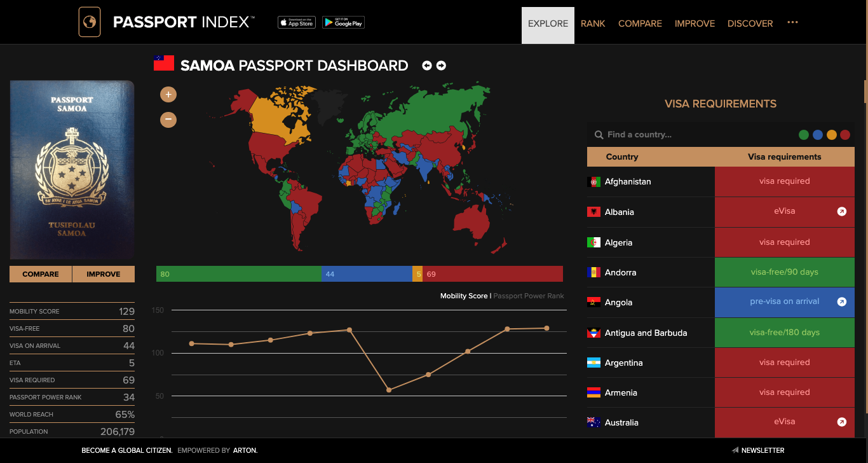Screen dimensions: 868x463
Task: Click the Andorra flag icon
Action: [x=594, y=272]
